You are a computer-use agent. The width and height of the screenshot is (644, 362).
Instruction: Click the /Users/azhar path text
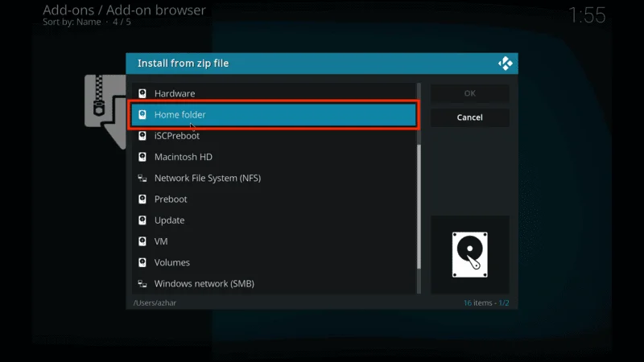pyautogui.click(x=155, y=303)
